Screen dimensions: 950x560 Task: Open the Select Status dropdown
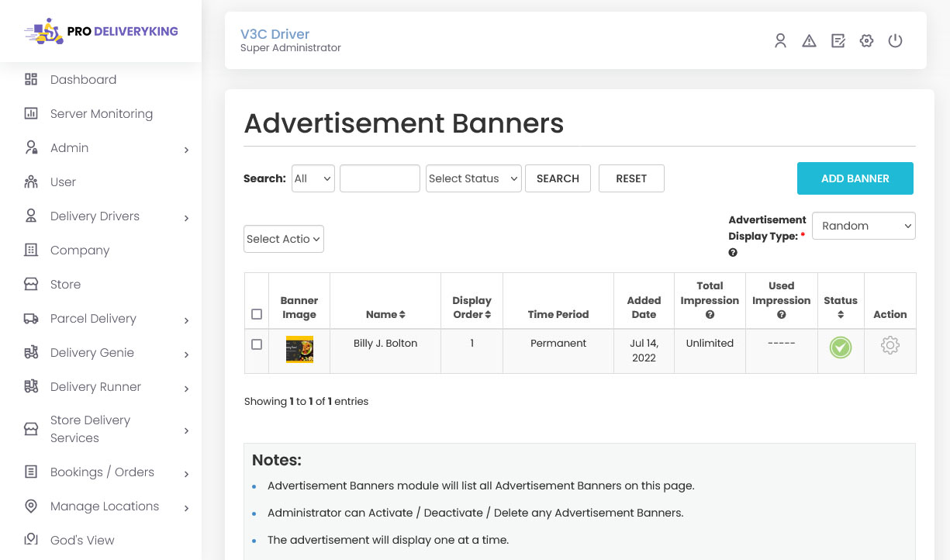[474, 178]
